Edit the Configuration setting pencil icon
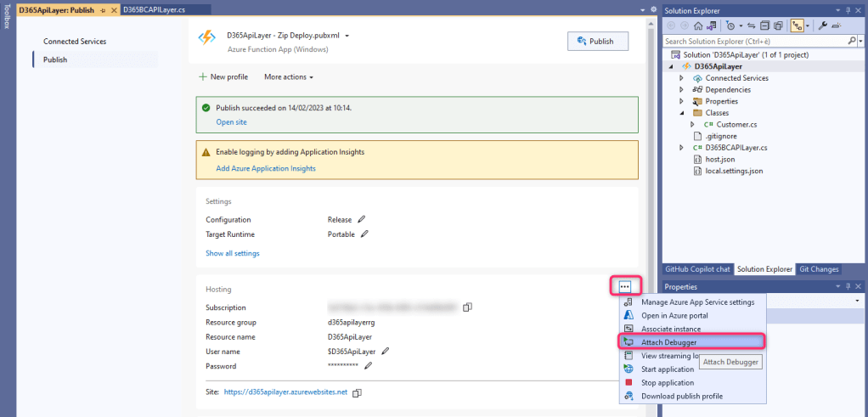 click(361, 219)
